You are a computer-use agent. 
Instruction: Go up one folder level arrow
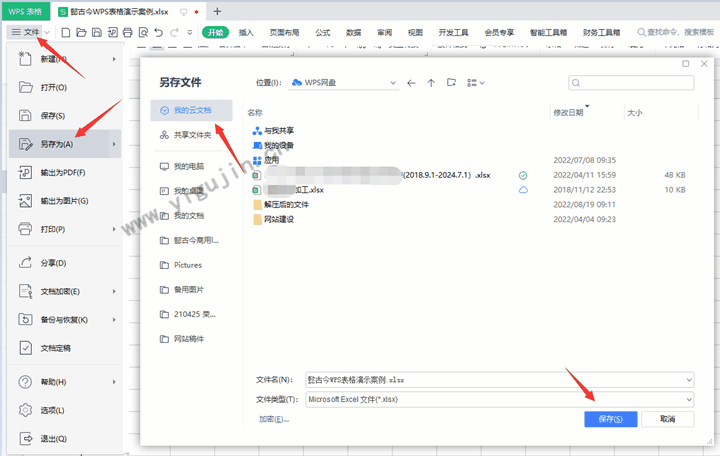[431, 83]
